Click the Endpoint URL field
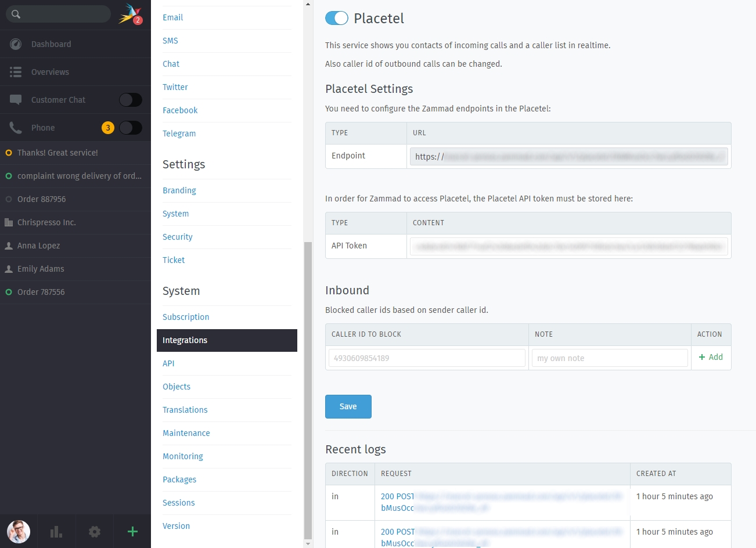The image size is (756, 548). click(x=569, y=157)
